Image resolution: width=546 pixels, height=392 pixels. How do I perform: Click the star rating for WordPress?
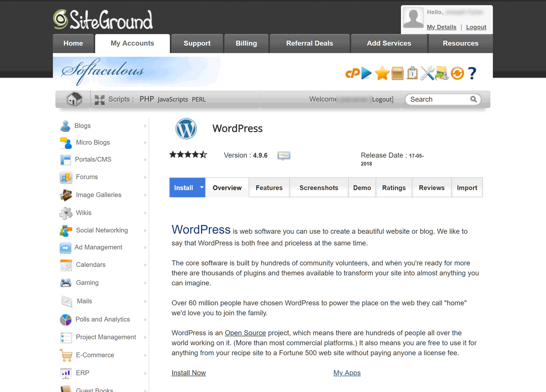tap(188, 155)
